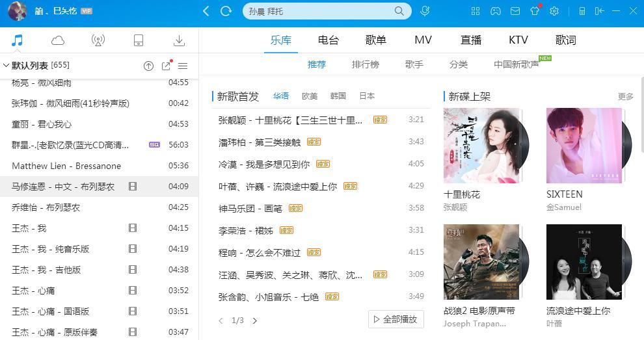Click the phone remote icon in title bar
Image resolution: width=644 pixels, height=340 pixels.
[582, 11]
